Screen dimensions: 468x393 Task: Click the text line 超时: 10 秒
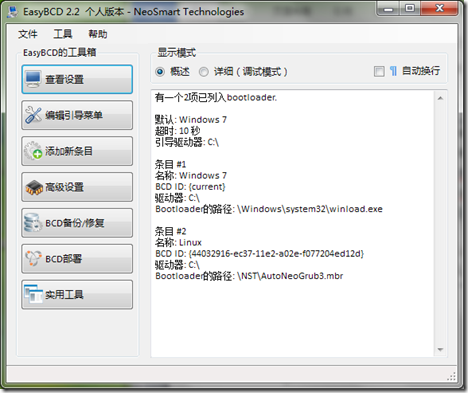(x=177, y=131)
